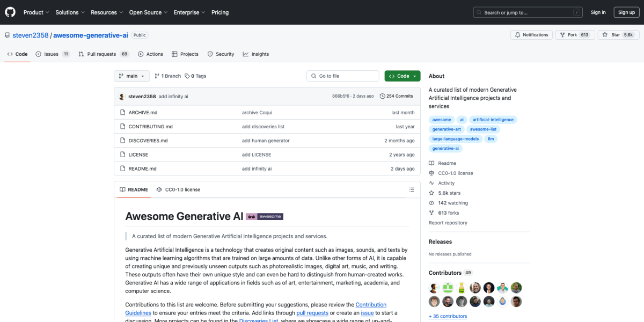Viewport: 644px width, 322px height.
Task: Open the awesome-generative-ai repository link
Action: (91, 35)
